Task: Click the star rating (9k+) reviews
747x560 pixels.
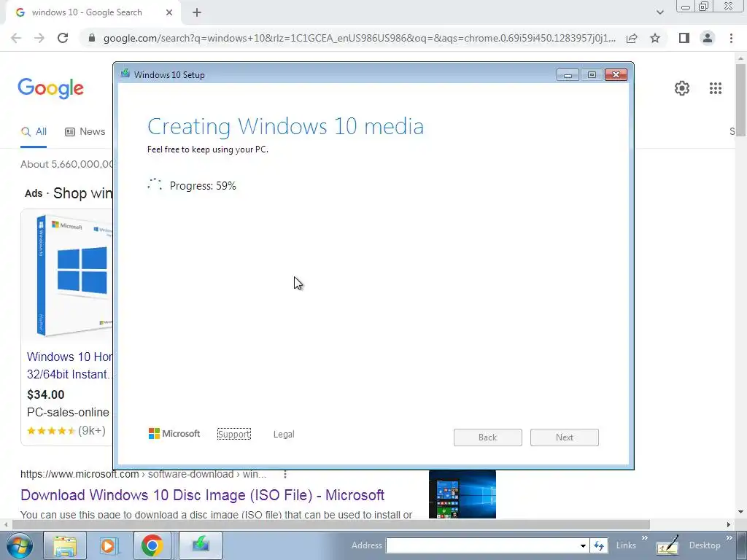Action: [66, 431]
